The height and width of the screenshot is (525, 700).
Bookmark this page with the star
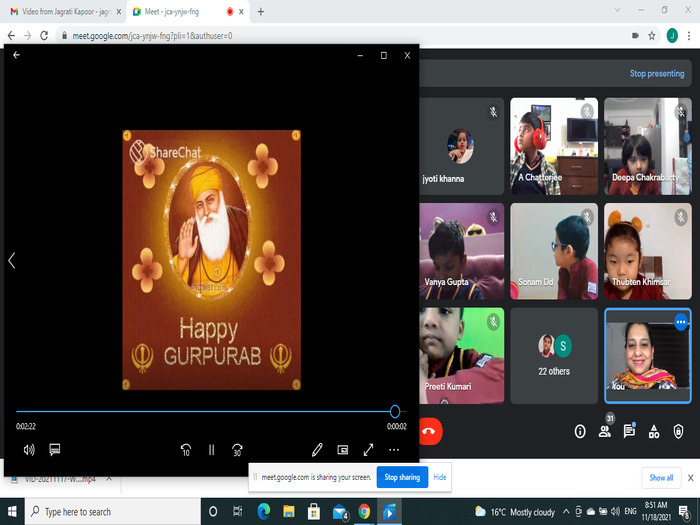[x=652, y=36]
